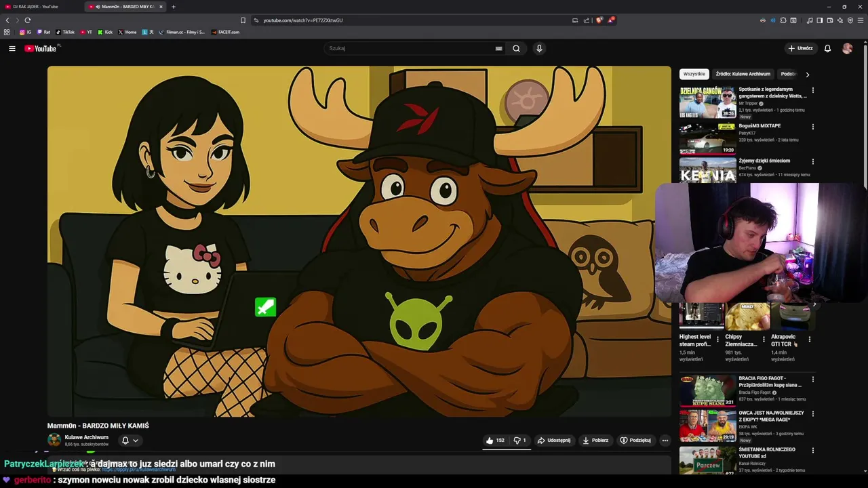The width and height of the screenshot is (868, 488).
Task: Click the Utwórz create button
Action: tap(800, 48)
